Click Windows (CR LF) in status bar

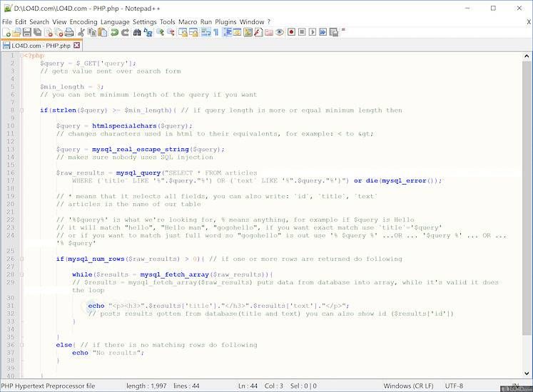pyautogui.click(x=408, y=386)
